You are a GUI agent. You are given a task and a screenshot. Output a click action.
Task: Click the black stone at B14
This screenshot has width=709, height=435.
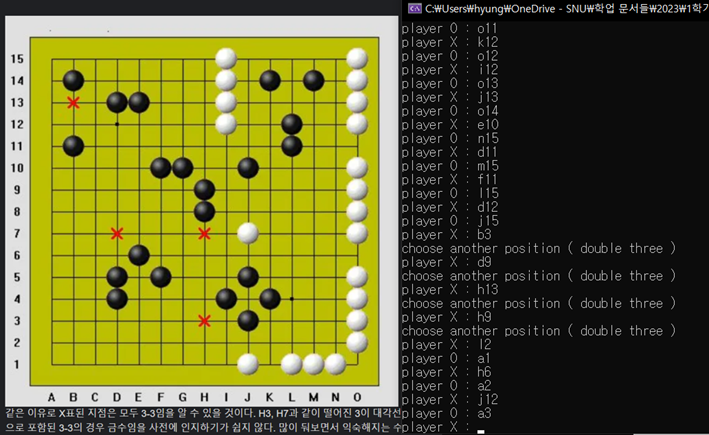[x=73, y=80]
